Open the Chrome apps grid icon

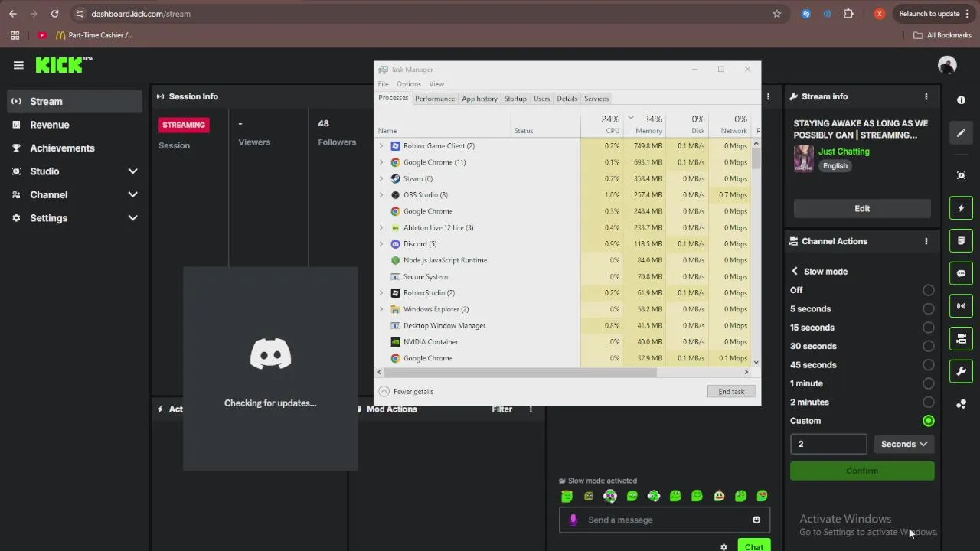click(15, 35)
